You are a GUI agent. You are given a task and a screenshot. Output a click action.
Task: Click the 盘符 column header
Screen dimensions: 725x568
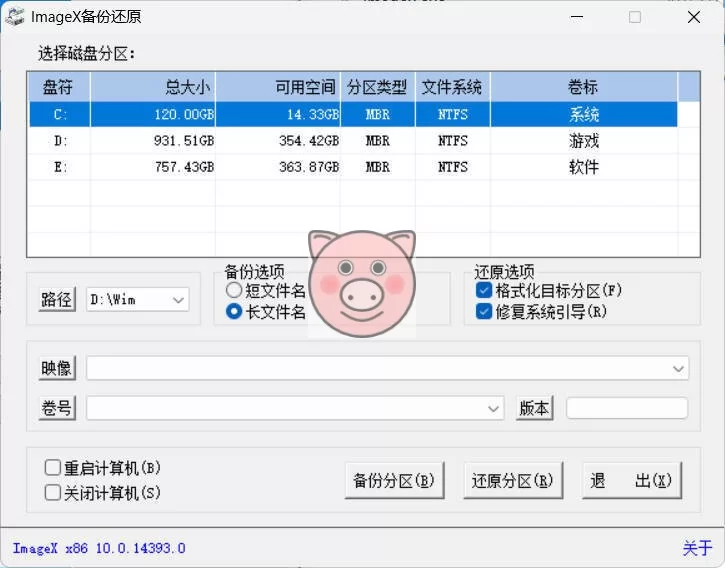coord(59,87)
